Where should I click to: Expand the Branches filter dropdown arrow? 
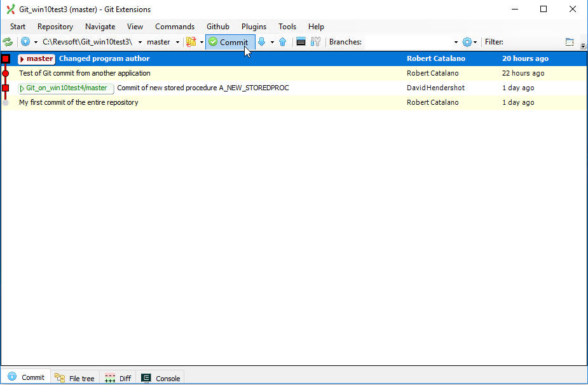[x=456, y=42]
